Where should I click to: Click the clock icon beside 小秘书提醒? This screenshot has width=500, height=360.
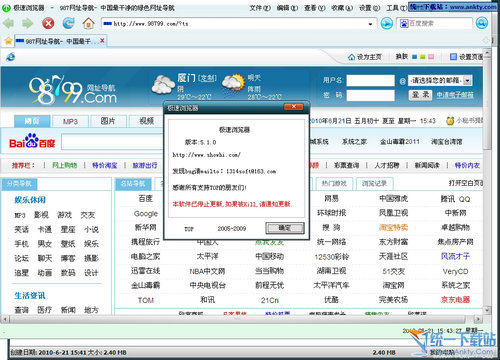coord(450,121)
